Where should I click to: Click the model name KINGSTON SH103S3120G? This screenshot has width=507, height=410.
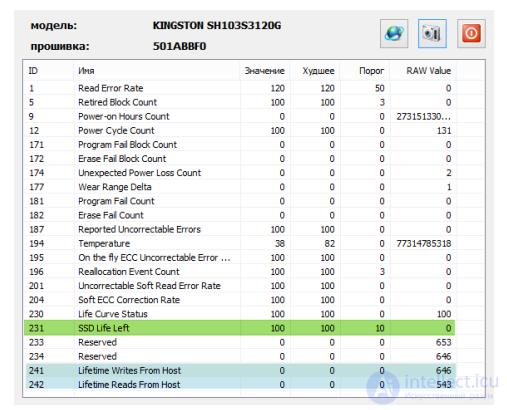217,26
